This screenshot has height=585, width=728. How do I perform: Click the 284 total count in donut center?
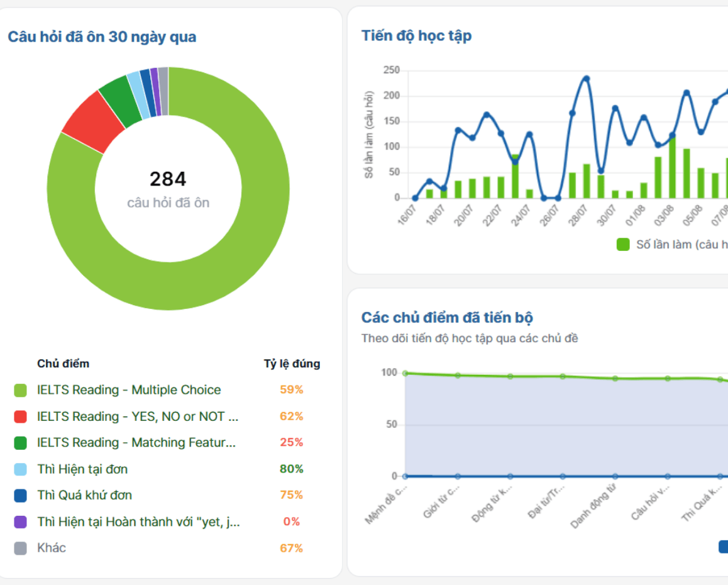click(168, 179)
